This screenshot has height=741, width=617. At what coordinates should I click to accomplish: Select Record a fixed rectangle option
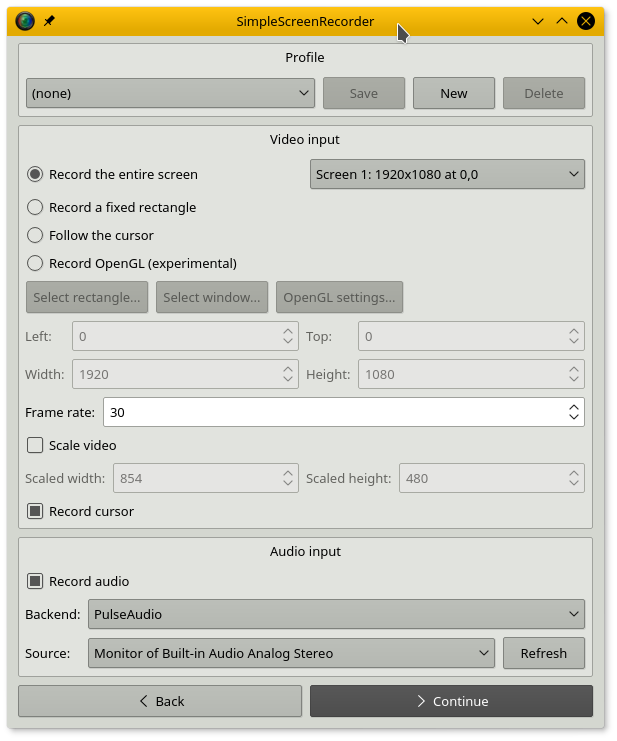[35, 208]
